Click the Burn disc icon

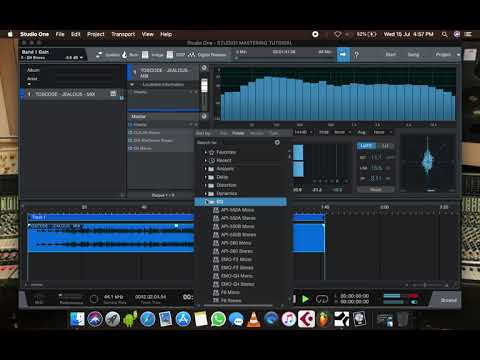(125, 55)
